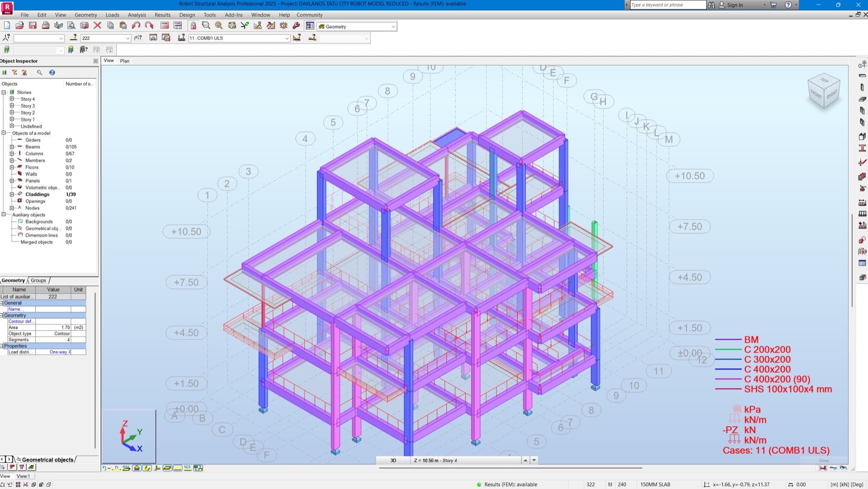Expand the Claddings tree node
Screen dimensions: 868x489
click(12, 194)
